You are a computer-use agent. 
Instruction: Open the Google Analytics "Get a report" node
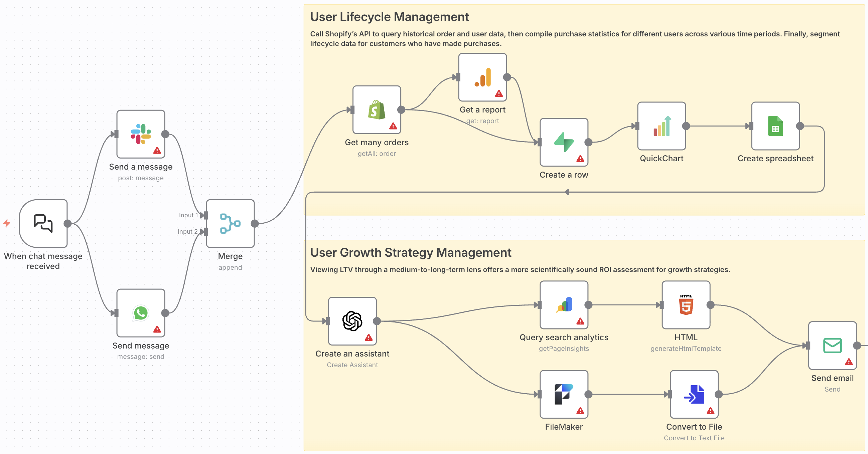[482, 77]
